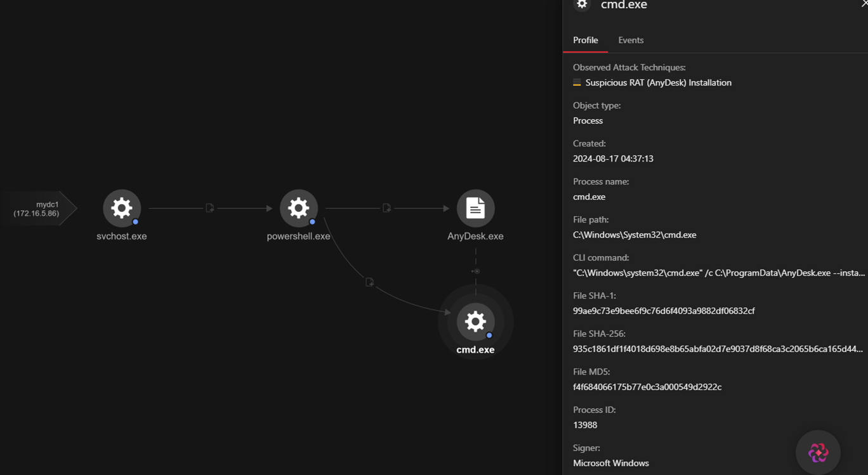Open the Suspicious RAT (AnyDesk) Installation technique
The width and height of the screenshot is (868, 475).
658,82
